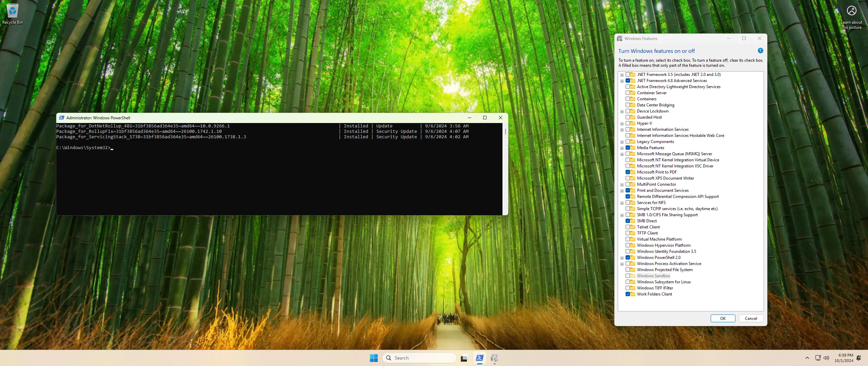Open the Windows Start menu icon

[x=374, y=358]
